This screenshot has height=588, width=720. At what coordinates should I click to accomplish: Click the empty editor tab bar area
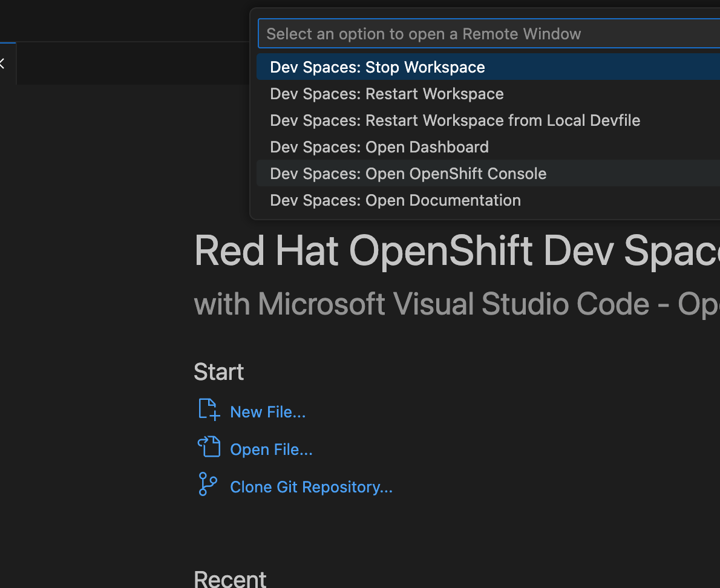point(121,64)
